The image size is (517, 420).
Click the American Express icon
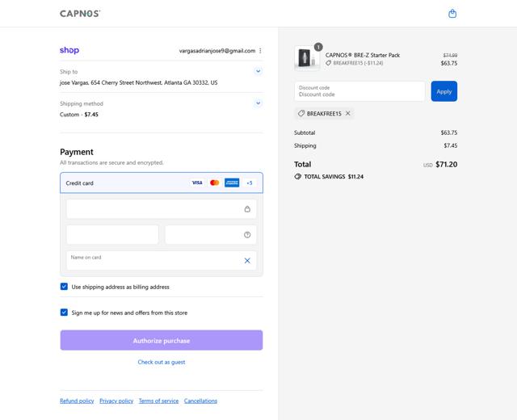(232, 183)
